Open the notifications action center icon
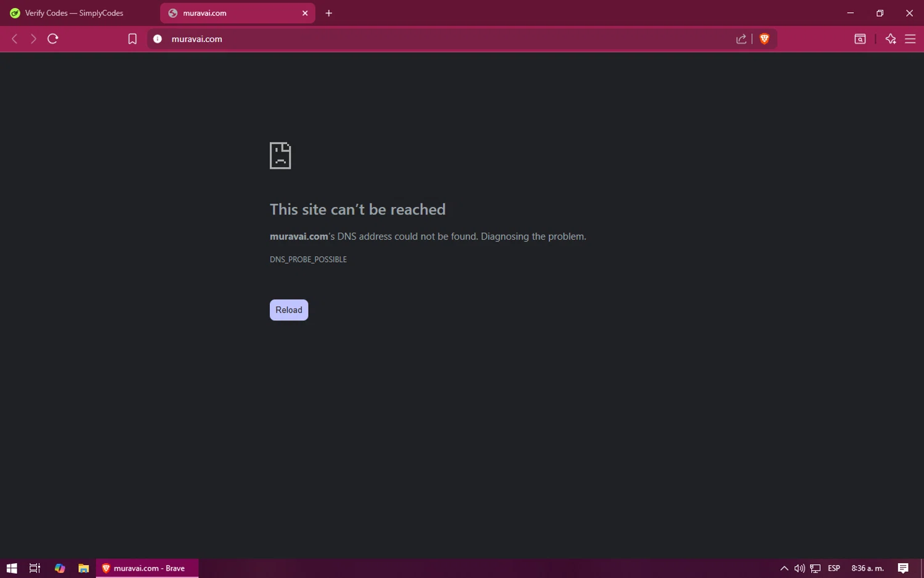 (x=903, y=568)
